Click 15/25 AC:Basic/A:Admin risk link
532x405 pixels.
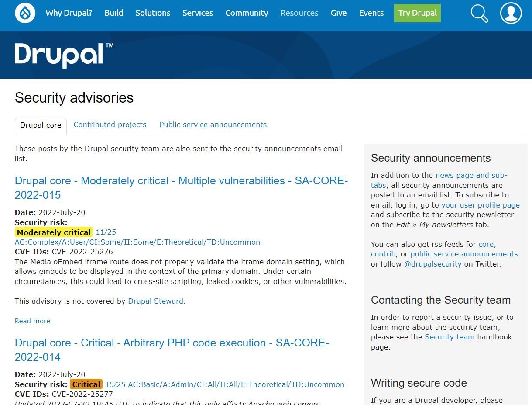coord(225,384)
